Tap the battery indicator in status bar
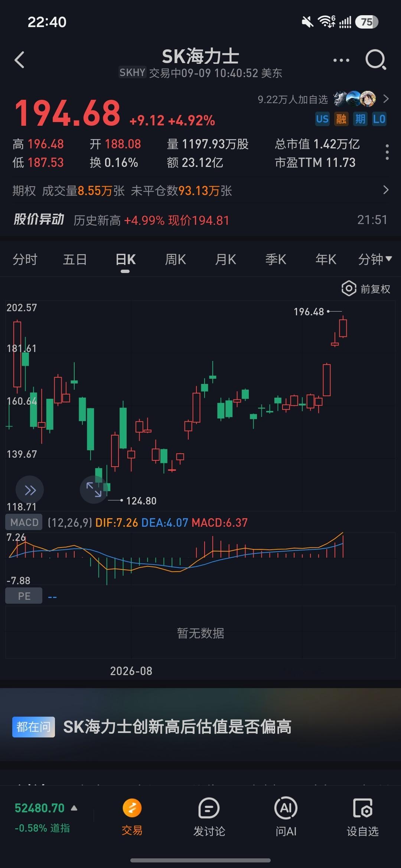The width and height of the screenshot is (401, 868). click(366, 22)
